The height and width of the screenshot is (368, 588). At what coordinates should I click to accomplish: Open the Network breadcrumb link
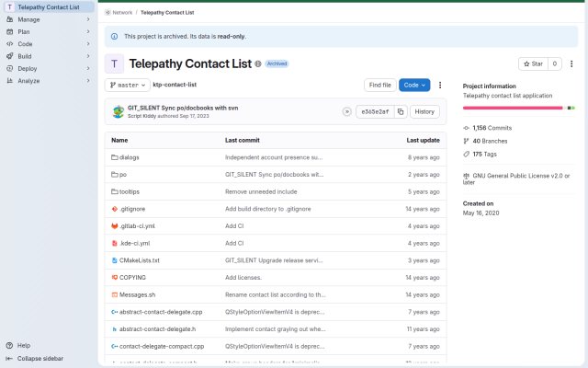[x=122, y=12]
